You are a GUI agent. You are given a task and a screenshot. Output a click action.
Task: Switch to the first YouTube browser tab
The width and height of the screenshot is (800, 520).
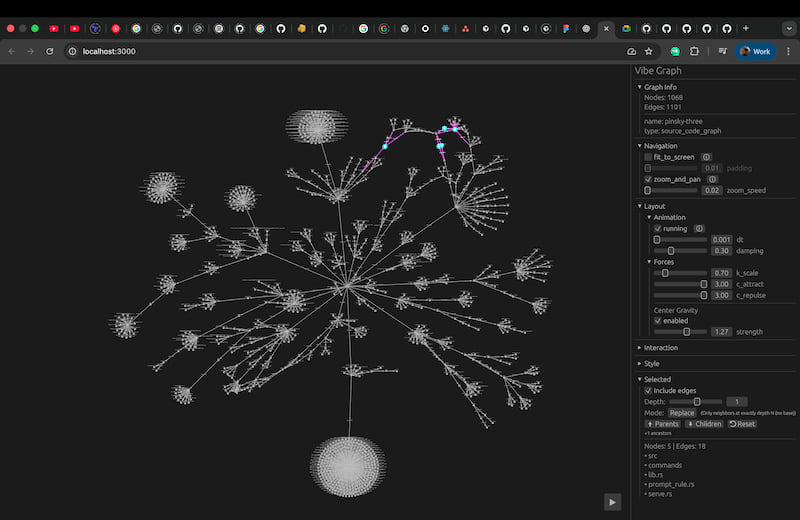tap(54, 29)
